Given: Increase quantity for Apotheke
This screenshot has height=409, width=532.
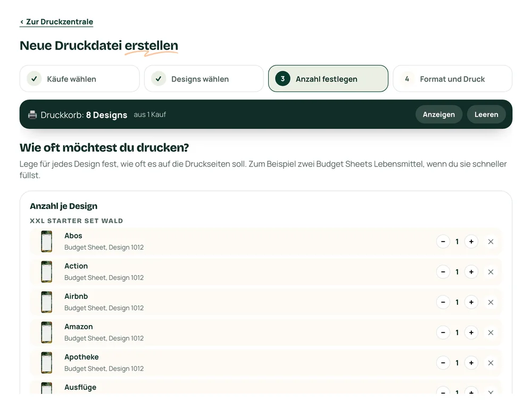Looking at the screenshot, I should click(x=471, y=363).
